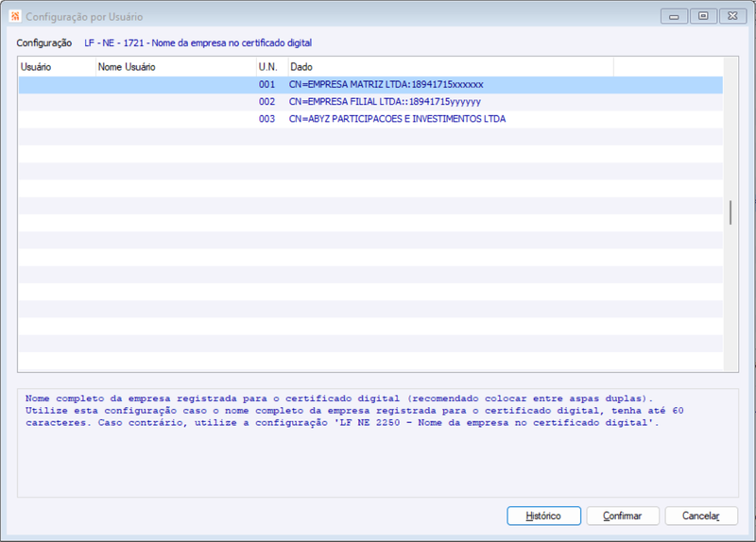Click the description text about certificado digital
756x542 pixels.
[354, 411]
